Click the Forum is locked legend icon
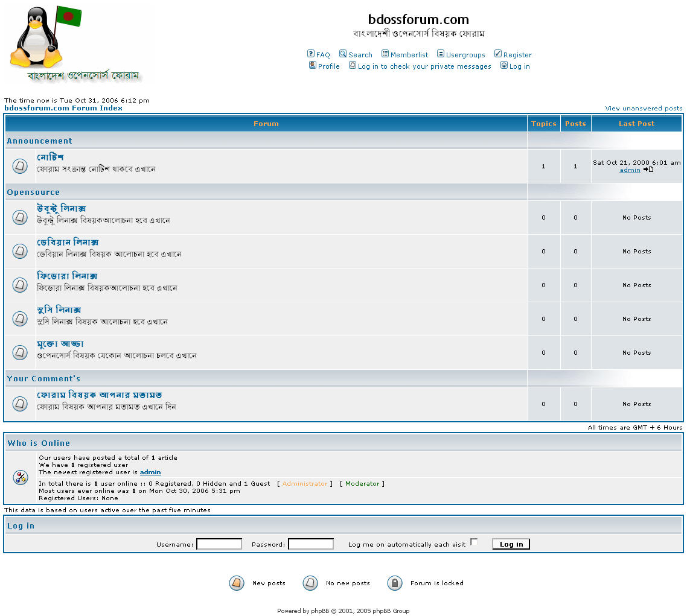687x616 pixels. (395, 583)
